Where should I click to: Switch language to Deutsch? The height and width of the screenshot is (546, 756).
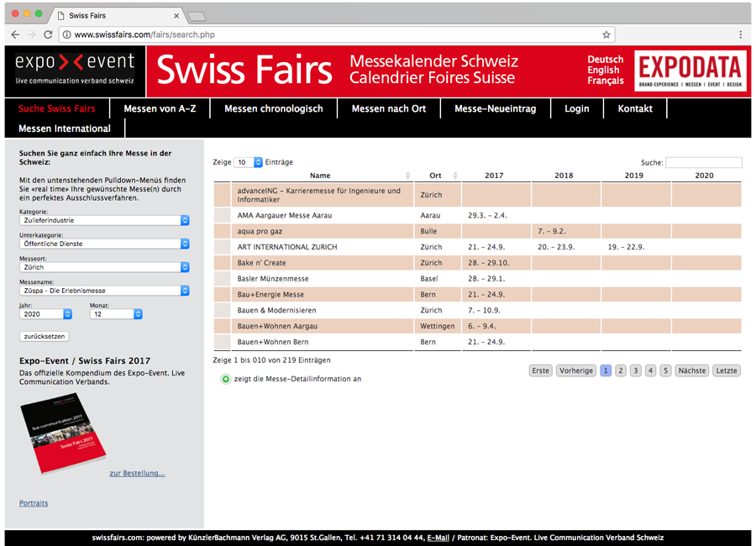click(x=606, y=60)
